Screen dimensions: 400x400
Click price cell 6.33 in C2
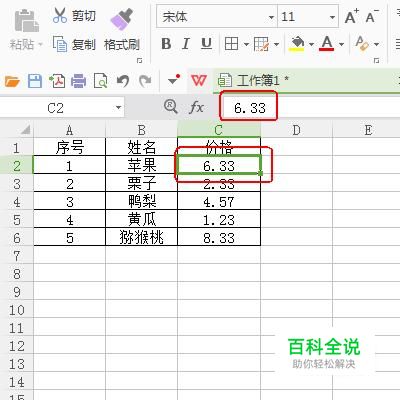219,165
